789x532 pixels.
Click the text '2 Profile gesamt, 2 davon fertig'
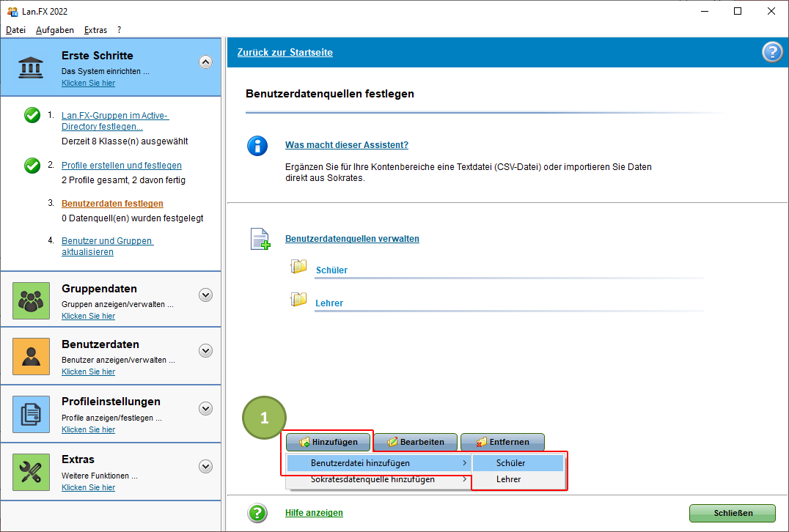pos(123,180)
